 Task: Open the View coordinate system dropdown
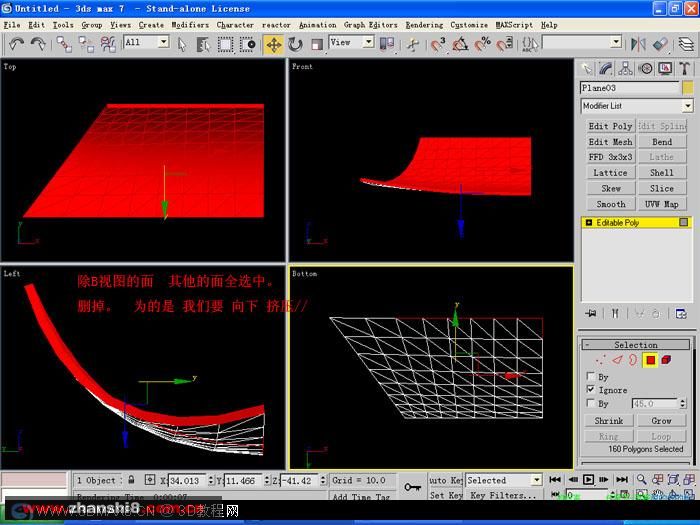[351, 42]
